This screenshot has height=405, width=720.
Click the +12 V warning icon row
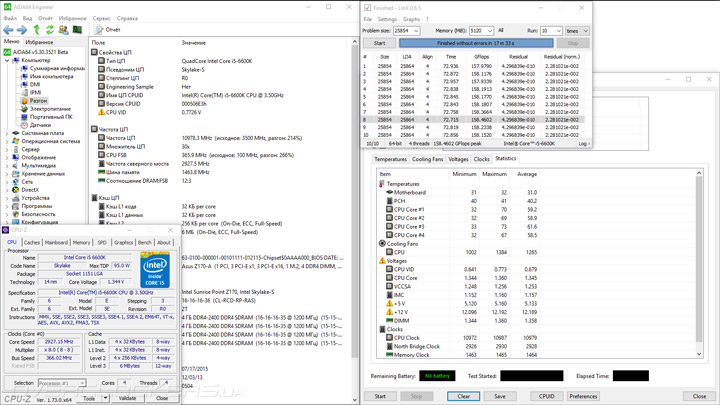pos(389,312)
